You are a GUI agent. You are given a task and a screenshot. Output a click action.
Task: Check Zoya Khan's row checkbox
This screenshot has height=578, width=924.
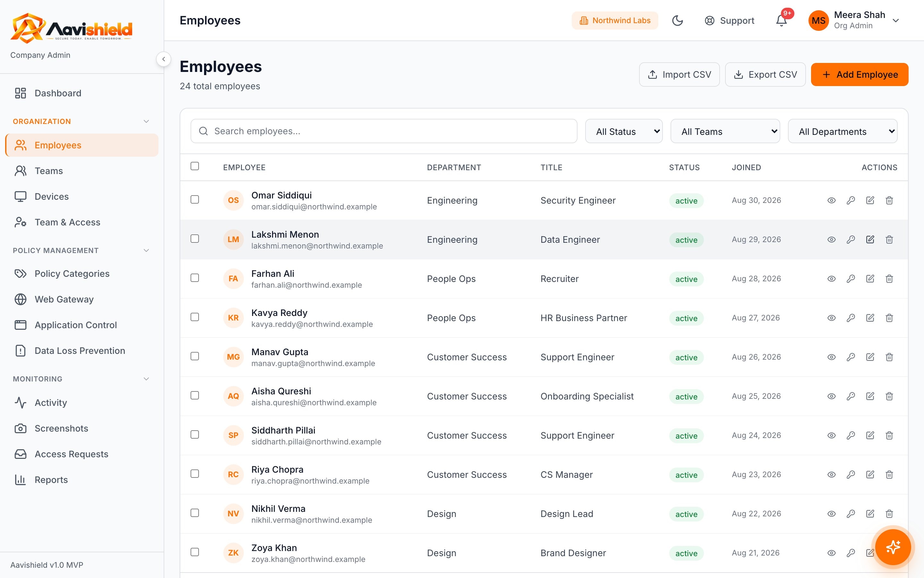point(195,552)
